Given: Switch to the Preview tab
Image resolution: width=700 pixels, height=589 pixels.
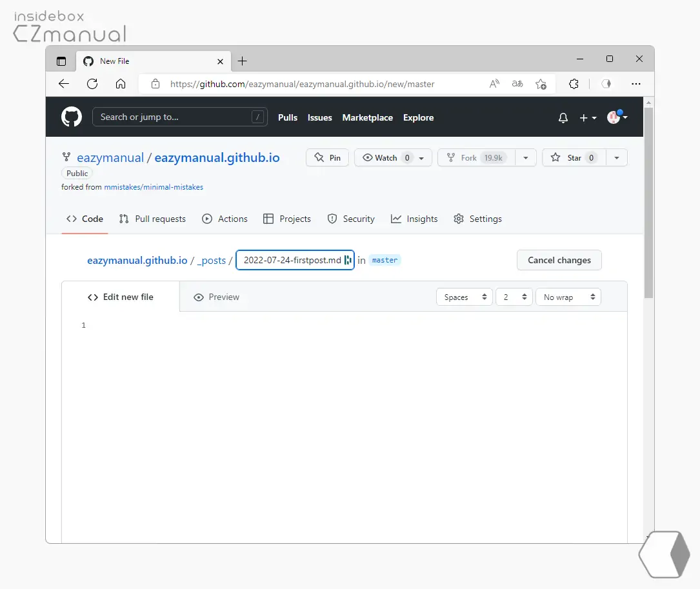Looking at the screenshot, I should (217, 297).
